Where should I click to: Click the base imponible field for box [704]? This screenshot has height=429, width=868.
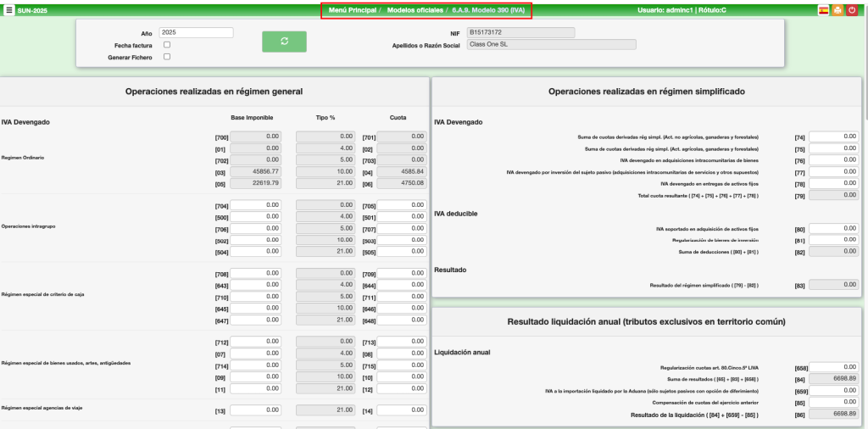click(x=255, y=205)
